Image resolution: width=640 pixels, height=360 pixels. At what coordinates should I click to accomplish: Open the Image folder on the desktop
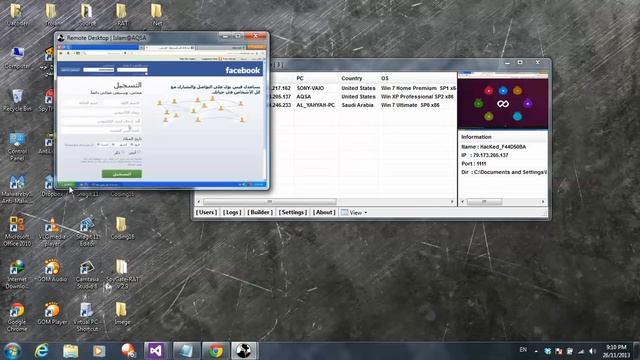coord(122,313)
